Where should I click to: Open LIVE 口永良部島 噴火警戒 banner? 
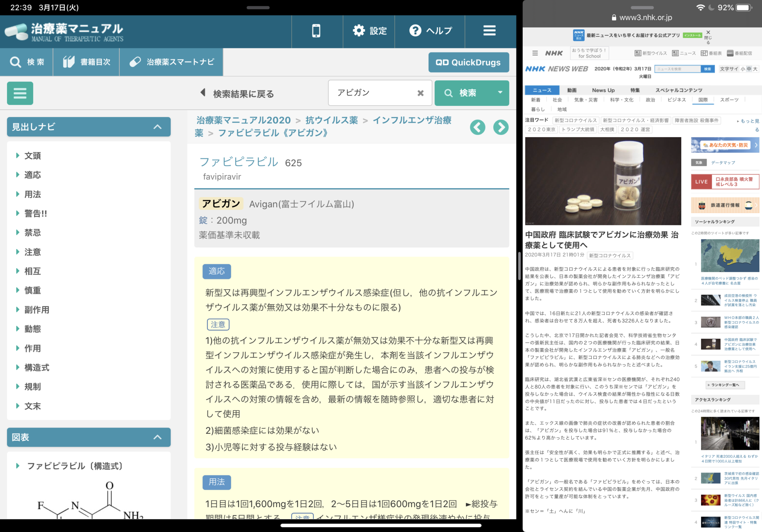coord(725,182)
